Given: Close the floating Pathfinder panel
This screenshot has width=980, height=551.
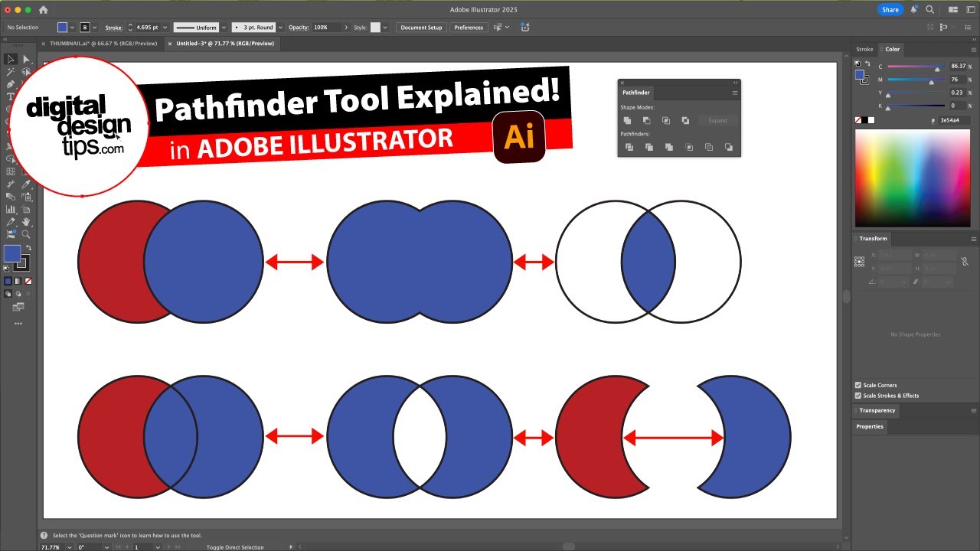Looking at the screenshot, I should (x=622, y=83).
